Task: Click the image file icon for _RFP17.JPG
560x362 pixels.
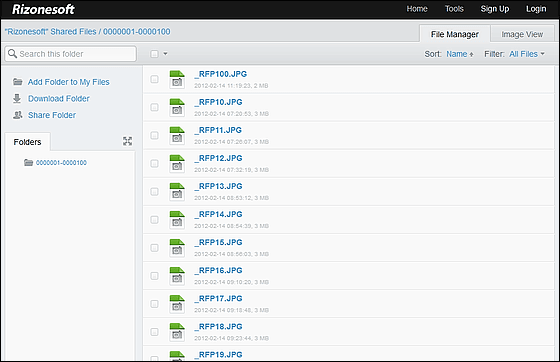Action: [177, 304]
